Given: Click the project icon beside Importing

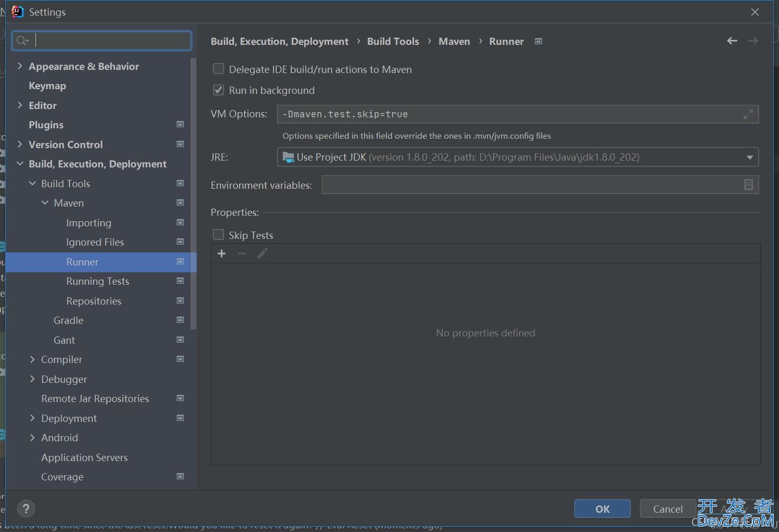Looking at the screenshot, I should (180, 223).
